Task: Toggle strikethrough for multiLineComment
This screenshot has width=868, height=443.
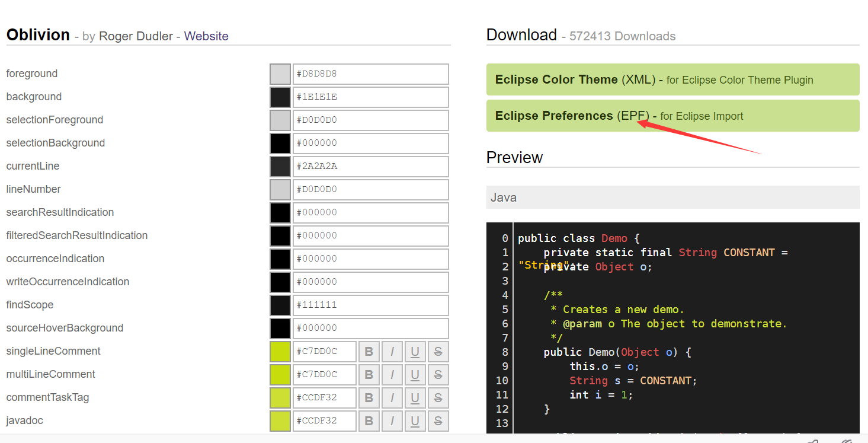Action: [x=438, y=375]
